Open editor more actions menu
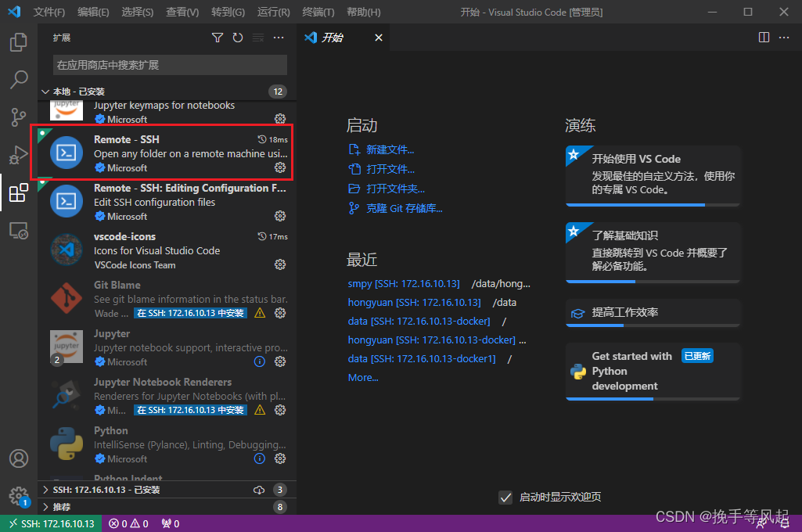This screenshot has width=802, height=532. [784, 38]
